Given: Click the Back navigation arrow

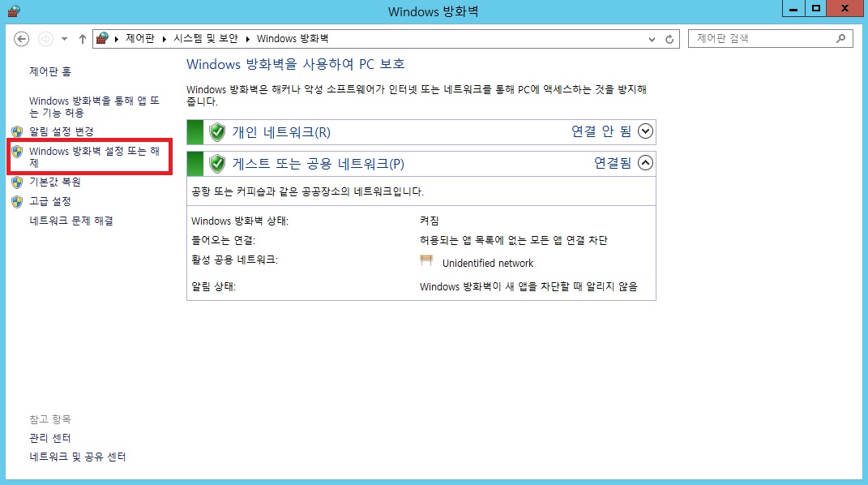Looking at the screenshot, I should click(22, 39).
